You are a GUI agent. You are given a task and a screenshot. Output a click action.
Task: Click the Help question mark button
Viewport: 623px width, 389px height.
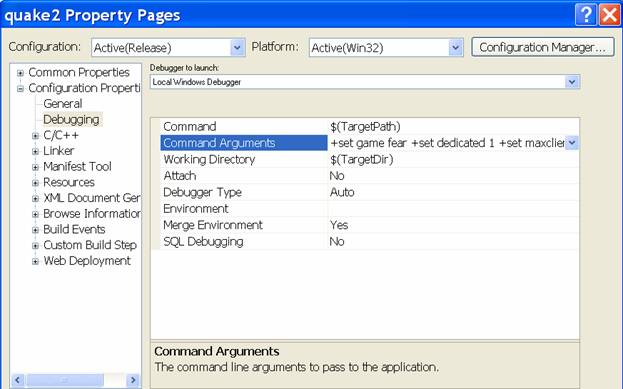[586, 15]
